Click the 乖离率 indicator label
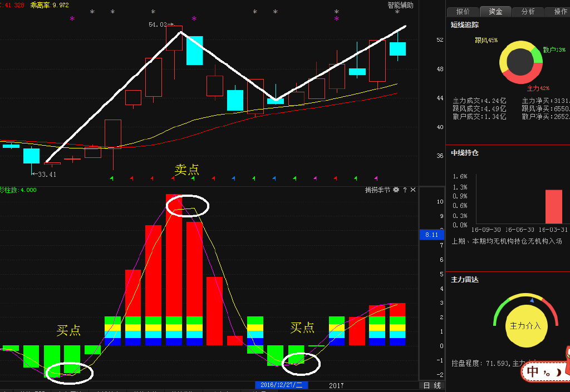This screenshot has width=570, height=392. (42, 5)
